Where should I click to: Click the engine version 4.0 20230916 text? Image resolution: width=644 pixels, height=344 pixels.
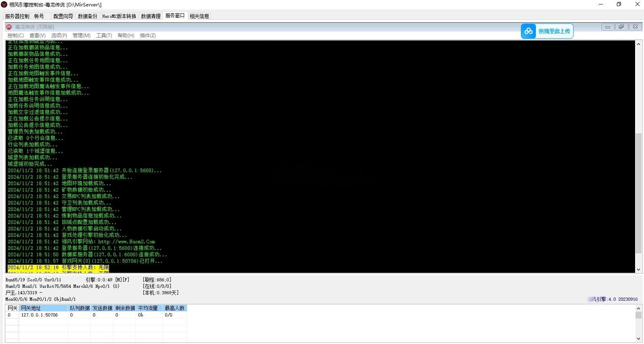click(x=613, y=299)
